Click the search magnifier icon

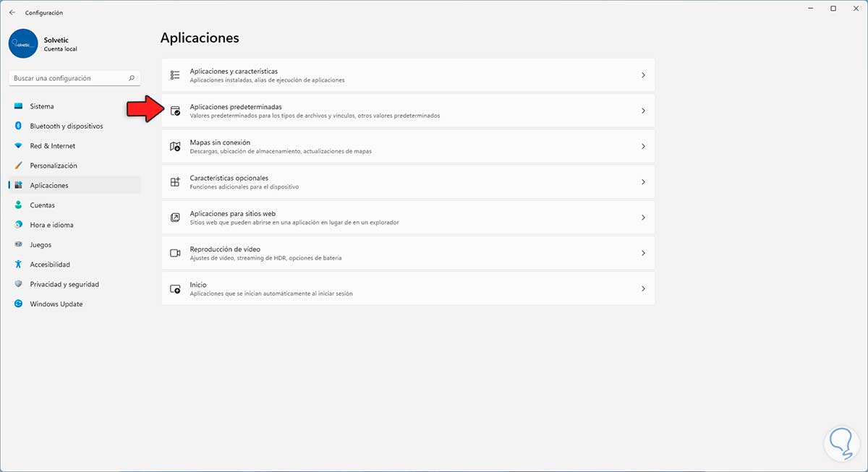point(132,78)
